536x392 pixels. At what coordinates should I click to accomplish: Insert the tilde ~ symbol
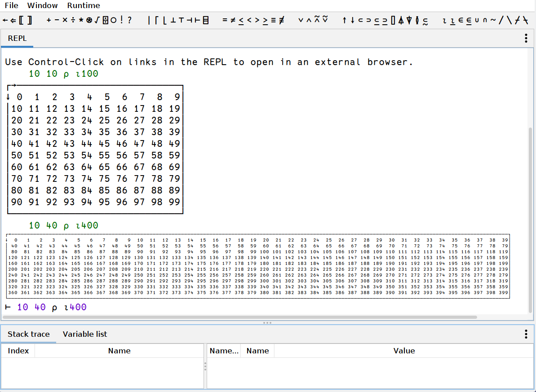(493, 20)
